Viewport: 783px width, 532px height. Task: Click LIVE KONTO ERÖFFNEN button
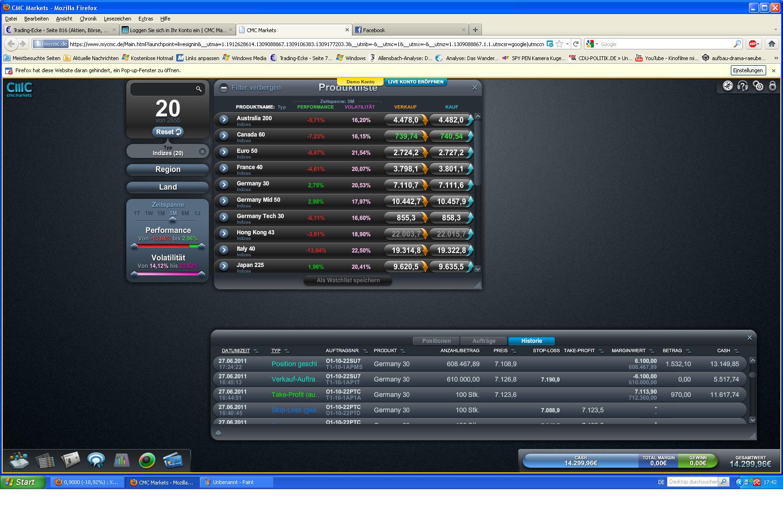click(416, 82)
